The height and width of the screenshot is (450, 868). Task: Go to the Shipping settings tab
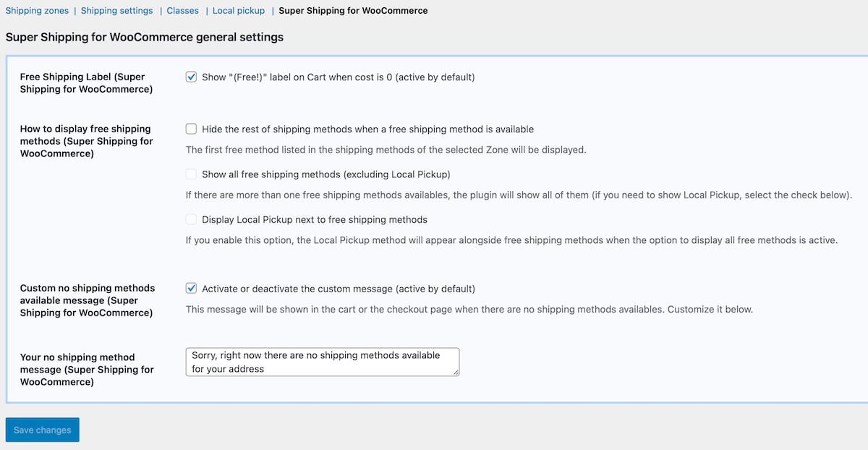coord(116,11)
